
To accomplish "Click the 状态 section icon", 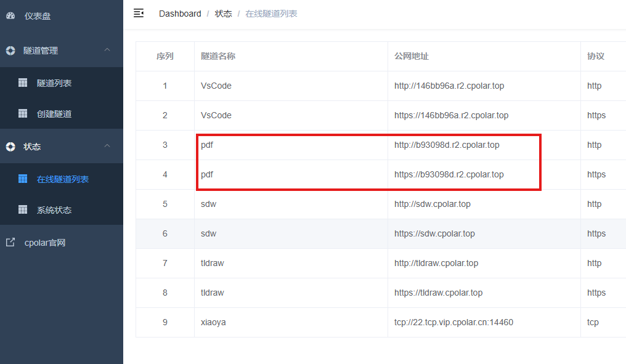I will 10,147.
